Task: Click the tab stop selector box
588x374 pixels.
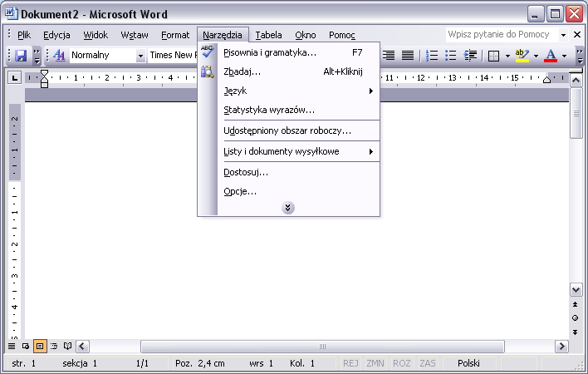Action: 14,78
